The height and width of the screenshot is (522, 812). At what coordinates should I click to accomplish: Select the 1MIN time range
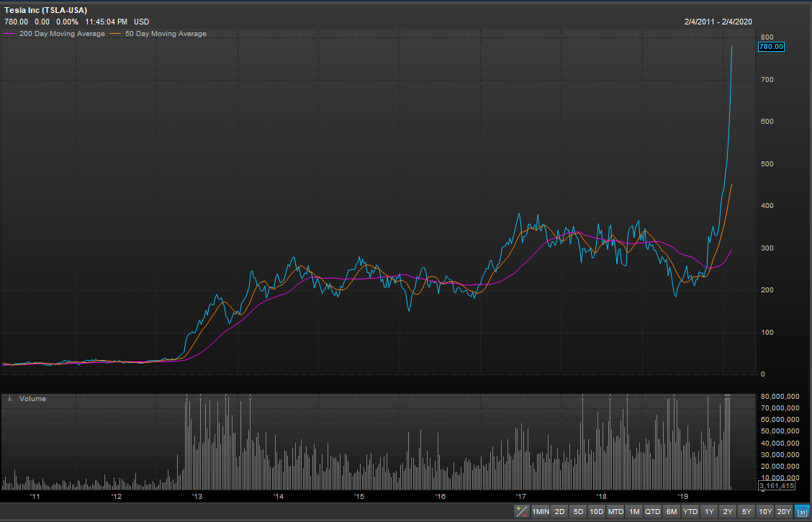[540, 512]
